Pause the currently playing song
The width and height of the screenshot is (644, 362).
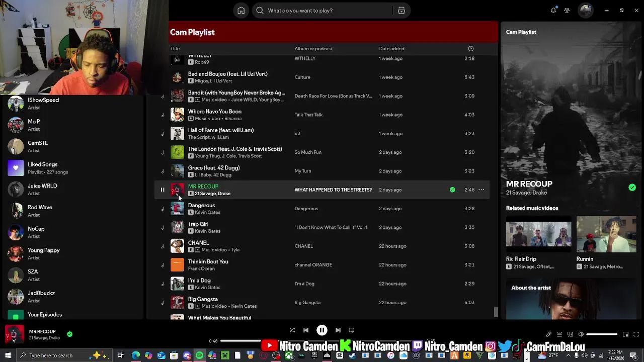tap(322, 330)
